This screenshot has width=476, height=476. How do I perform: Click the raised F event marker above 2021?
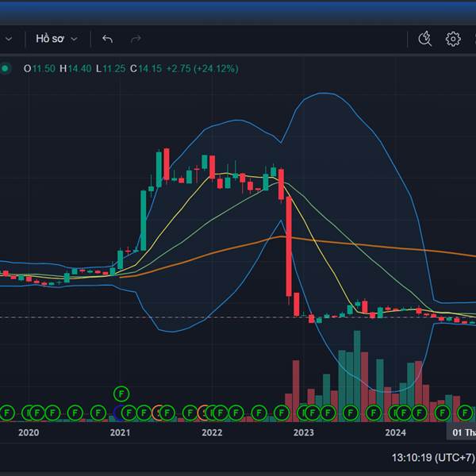pyautogui.click(x=121, y=393)
